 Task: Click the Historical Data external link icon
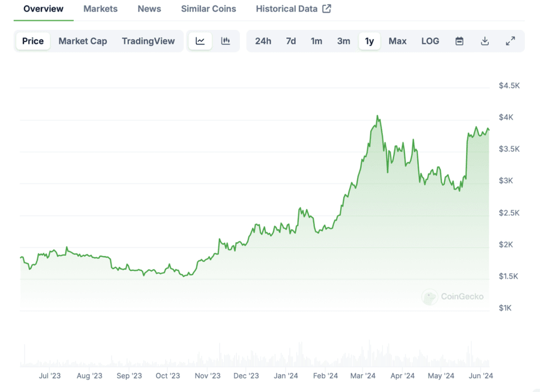click(x=326, y=8)
